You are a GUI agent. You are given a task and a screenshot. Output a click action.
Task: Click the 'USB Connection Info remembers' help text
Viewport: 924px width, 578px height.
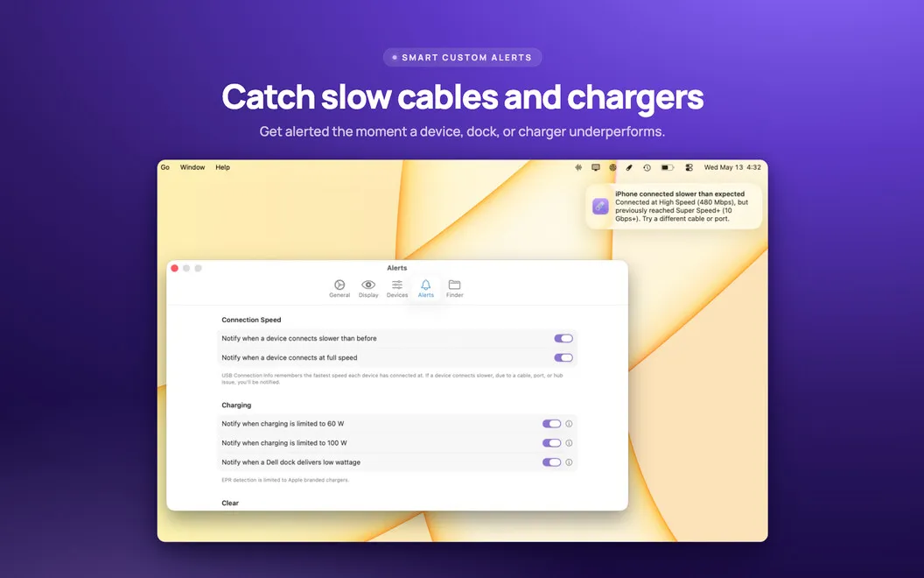click(393, 378)
